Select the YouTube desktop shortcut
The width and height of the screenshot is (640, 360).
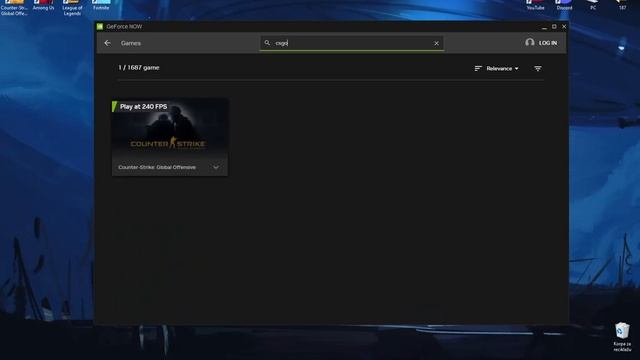[535, 5]
